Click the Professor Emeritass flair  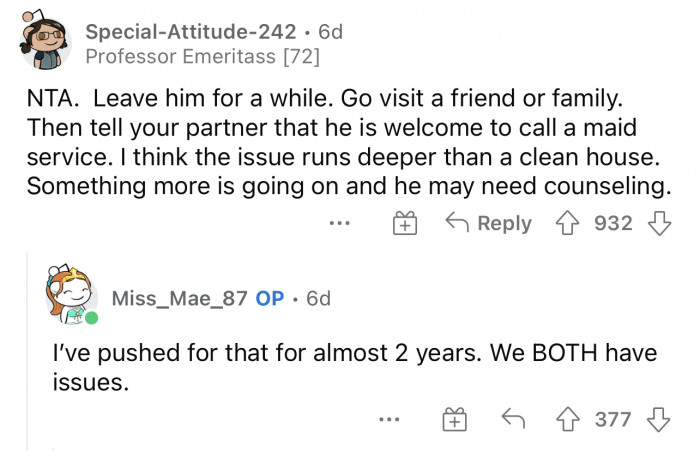(202, 57)
